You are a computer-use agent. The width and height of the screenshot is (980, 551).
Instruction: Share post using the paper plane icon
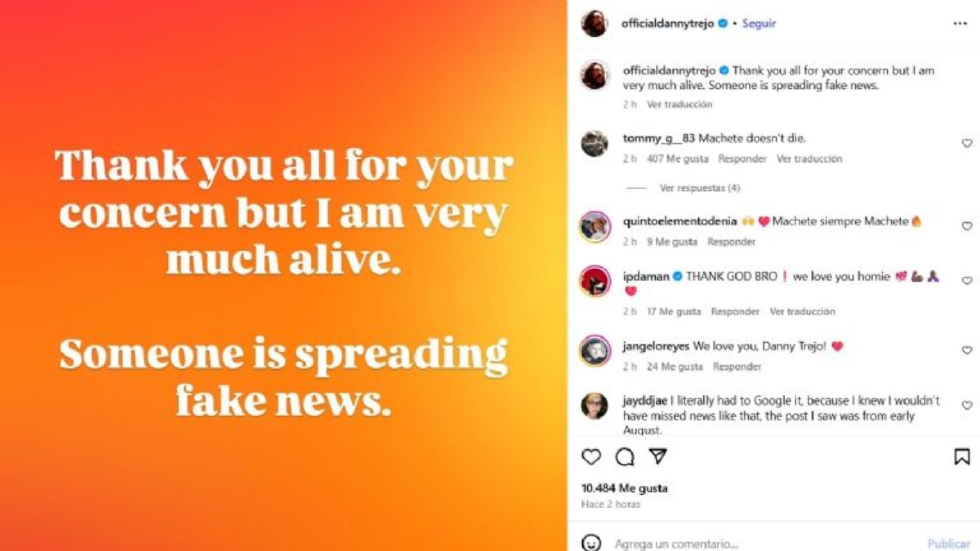tap(658, 456)
